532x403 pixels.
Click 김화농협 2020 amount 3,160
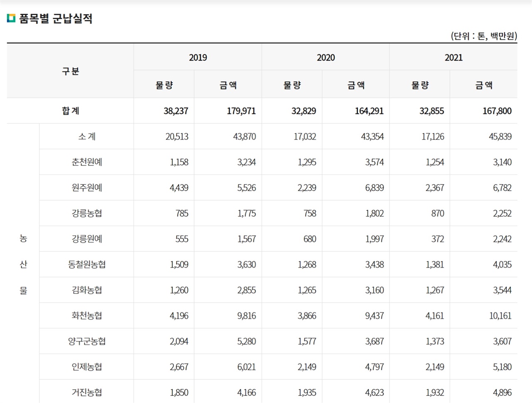pyautogui.click(x=375, y=290)
